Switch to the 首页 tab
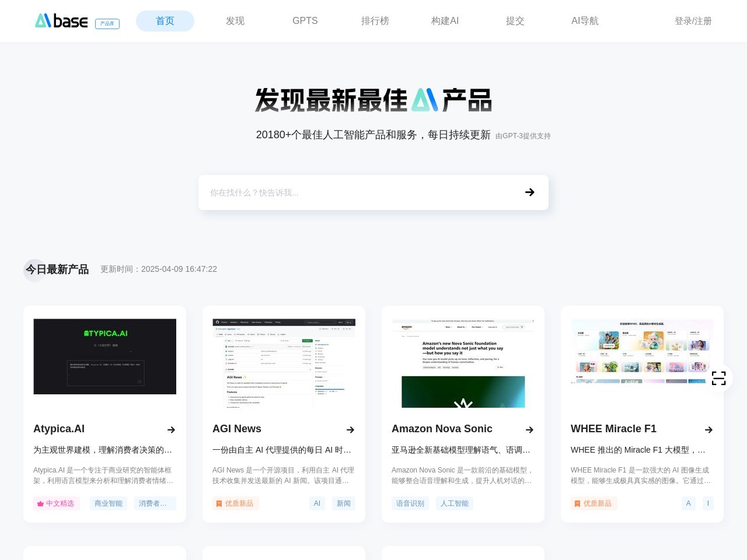 [165, 20]
